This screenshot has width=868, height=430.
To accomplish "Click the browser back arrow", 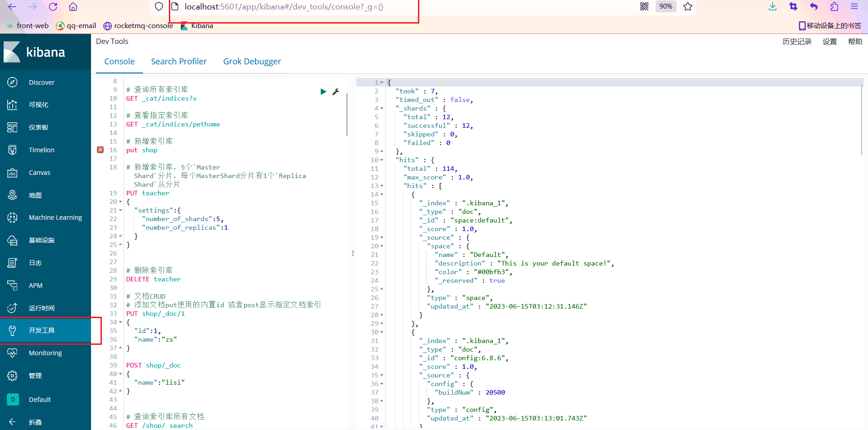I will click(12, 7).
